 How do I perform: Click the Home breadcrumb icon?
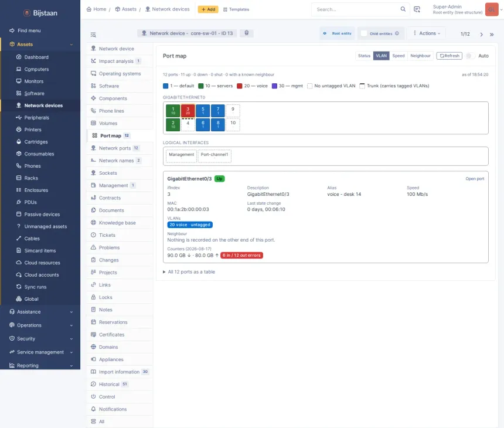[89, 9]
